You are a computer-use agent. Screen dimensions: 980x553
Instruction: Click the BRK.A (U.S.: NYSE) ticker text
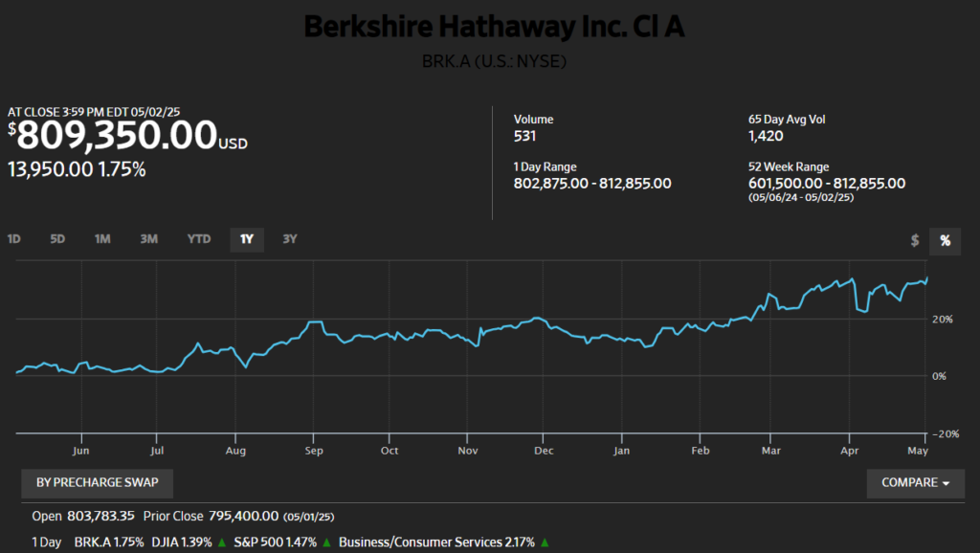tap(494, 61)
